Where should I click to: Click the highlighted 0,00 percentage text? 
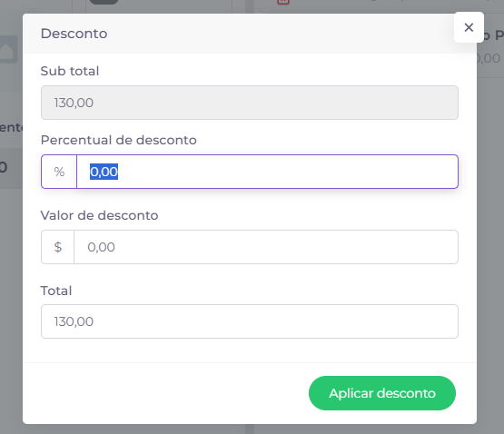(104, 172)
